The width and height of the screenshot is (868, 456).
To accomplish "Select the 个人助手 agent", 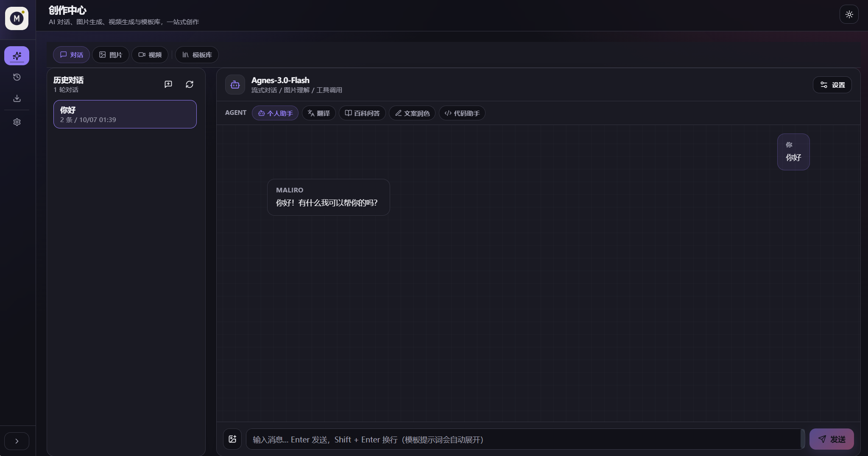I will [275, 113].
